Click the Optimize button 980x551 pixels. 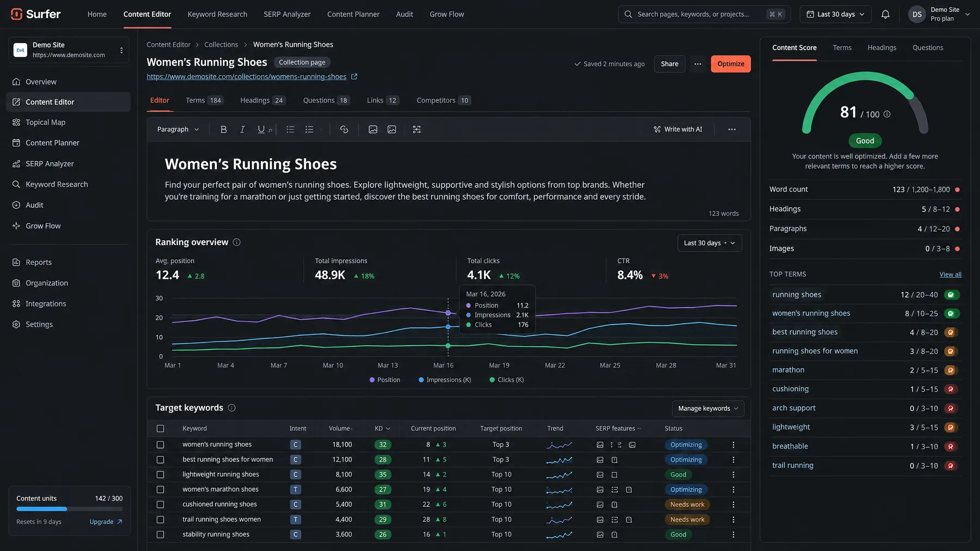(731, 64)
